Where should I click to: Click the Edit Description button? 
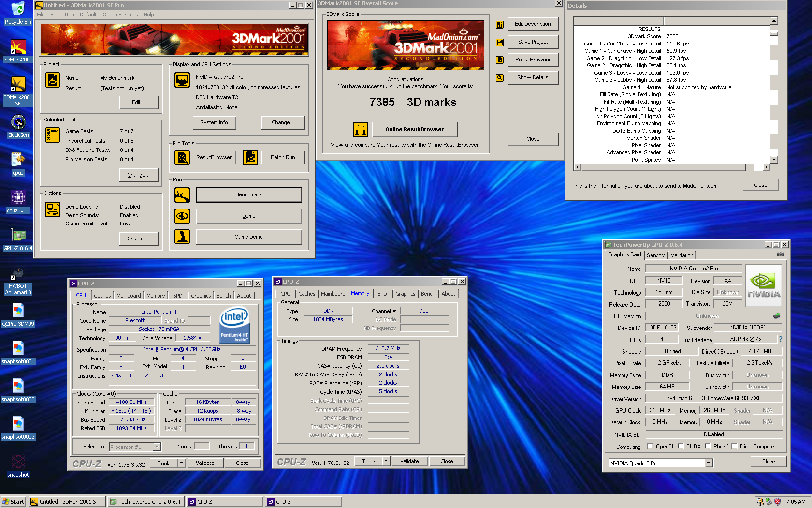(x=533, y=24)
